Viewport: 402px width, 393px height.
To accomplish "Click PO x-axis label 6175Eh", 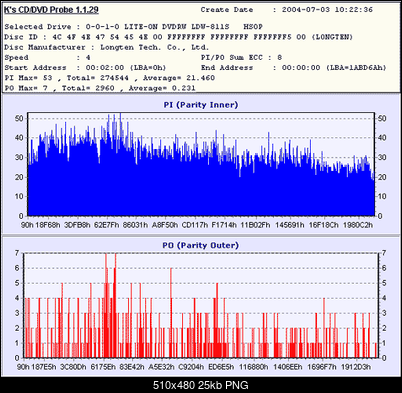I will point(103,367).
